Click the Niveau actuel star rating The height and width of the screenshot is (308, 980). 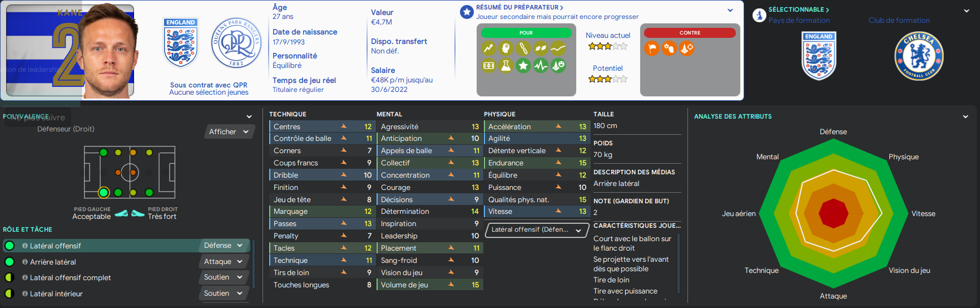pos(608,46)
